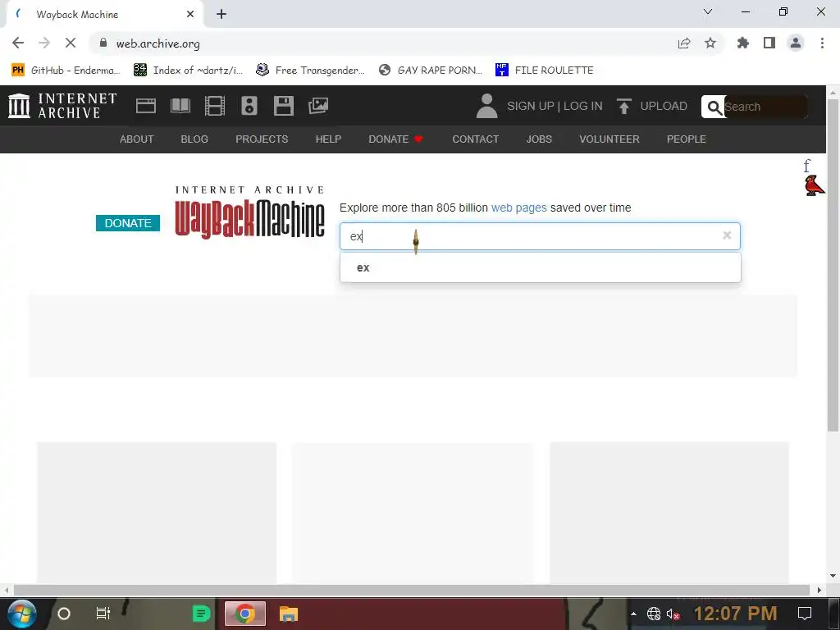Click the Wayback Machine logo
This screenshot has height=630, width=840.
[249, 212]
